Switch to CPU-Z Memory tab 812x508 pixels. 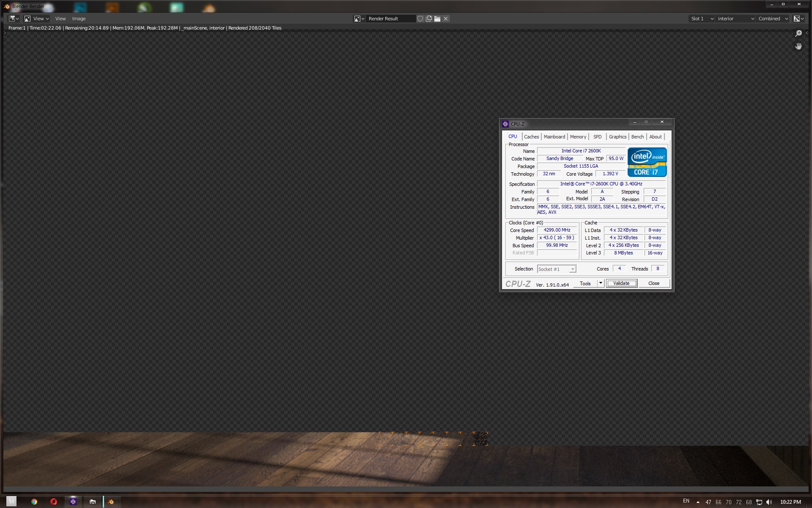pyautogui.click(x=578, y=137)
